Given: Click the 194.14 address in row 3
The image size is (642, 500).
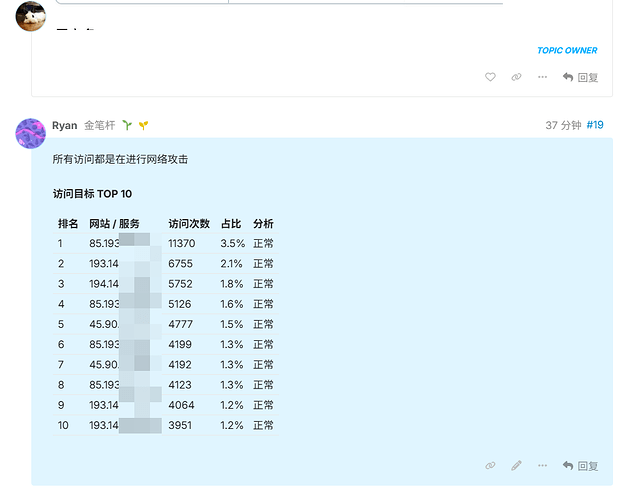Looking at the screenshot, I should [x=104, y=284].
